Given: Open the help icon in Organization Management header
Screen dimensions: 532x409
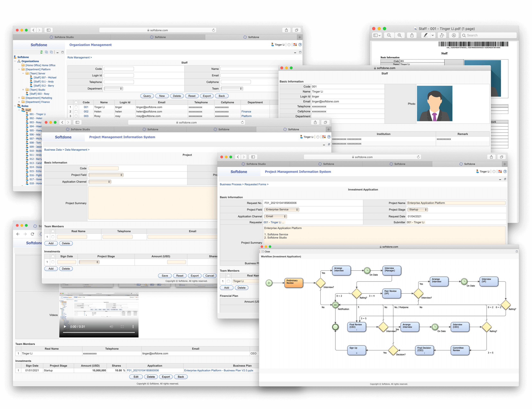Looking at the screenshot, I should click(300, 45).
